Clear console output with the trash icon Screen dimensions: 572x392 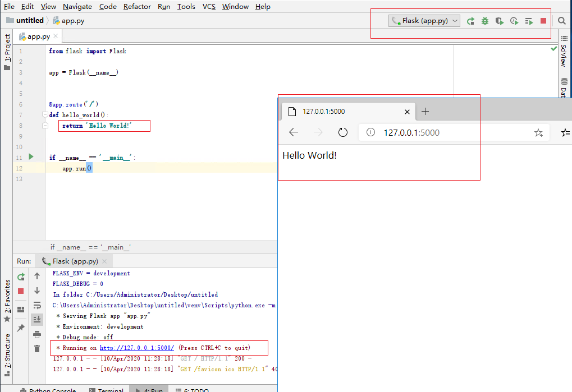click(37, 348)
